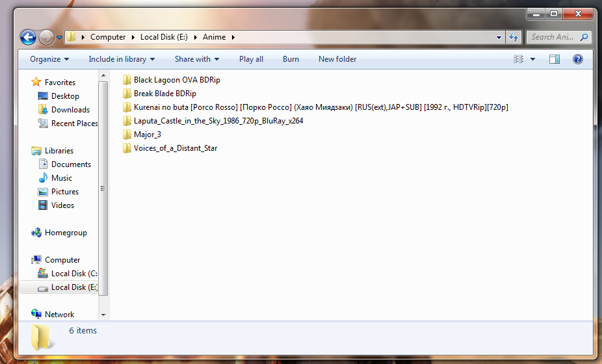Click the Break Blade BDRip name
This screenshot has width=602, height=364.
165,94
